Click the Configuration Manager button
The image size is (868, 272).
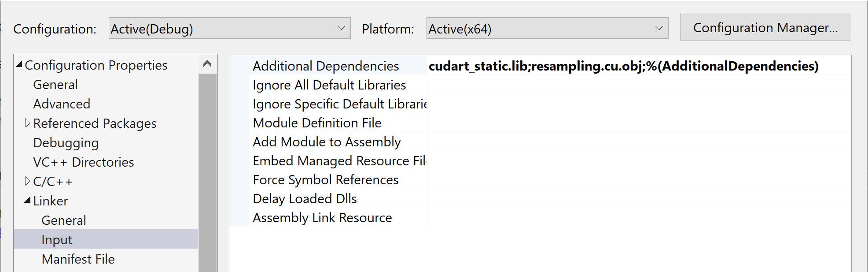765,27
